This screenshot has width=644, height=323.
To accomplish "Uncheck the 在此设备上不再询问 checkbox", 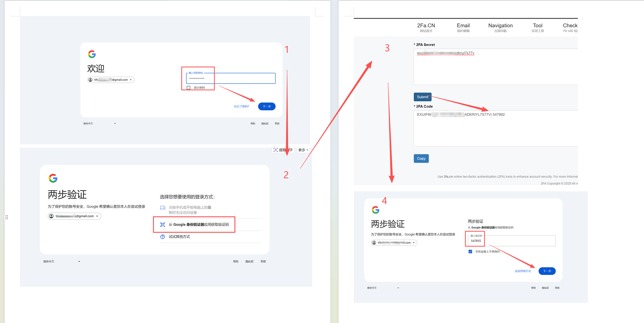I will (470, 252).
